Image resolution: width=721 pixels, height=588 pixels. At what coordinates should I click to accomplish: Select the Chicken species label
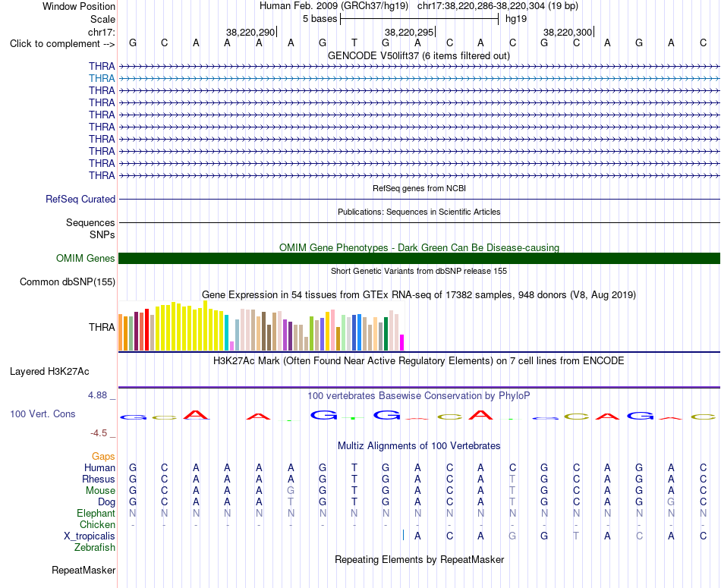click(x=97, y=525)
